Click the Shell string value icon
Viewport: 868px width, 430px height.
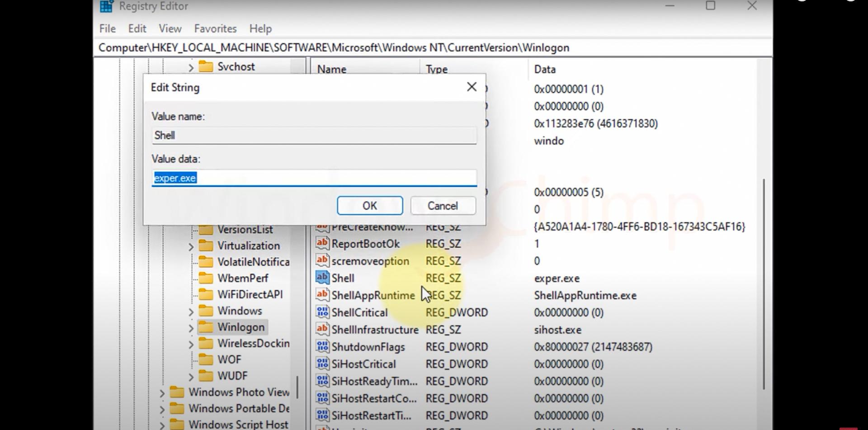tap(322, 278)
